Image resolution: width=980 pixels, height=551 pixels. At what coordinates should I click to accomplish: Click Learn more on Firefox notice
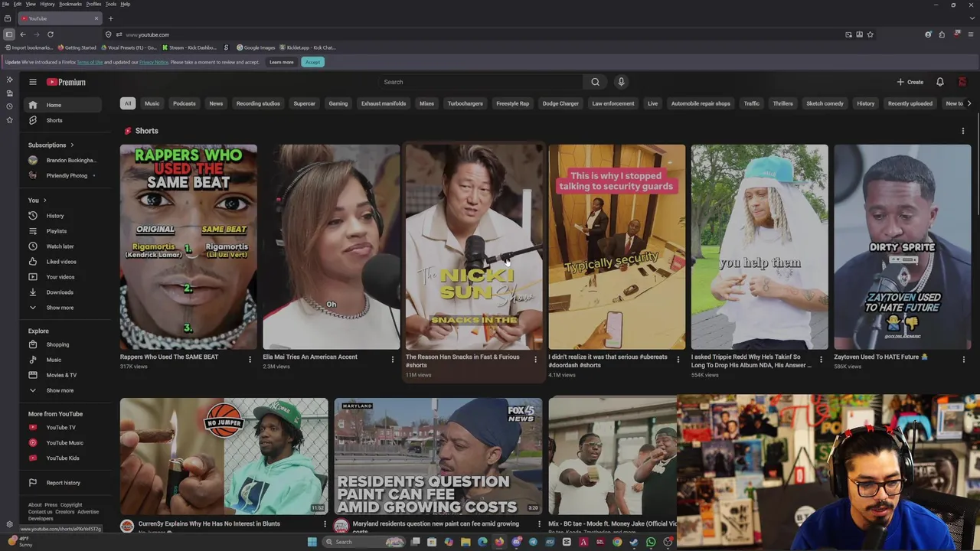pyautogui.click(x=281, y=62)
